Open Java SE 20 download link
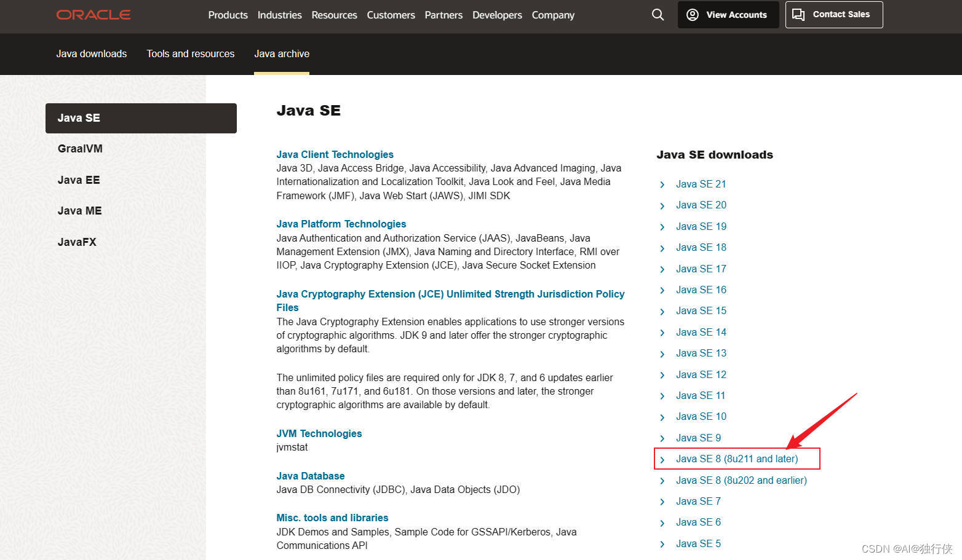This screenshot has width=962, height=560. point(701,205)
